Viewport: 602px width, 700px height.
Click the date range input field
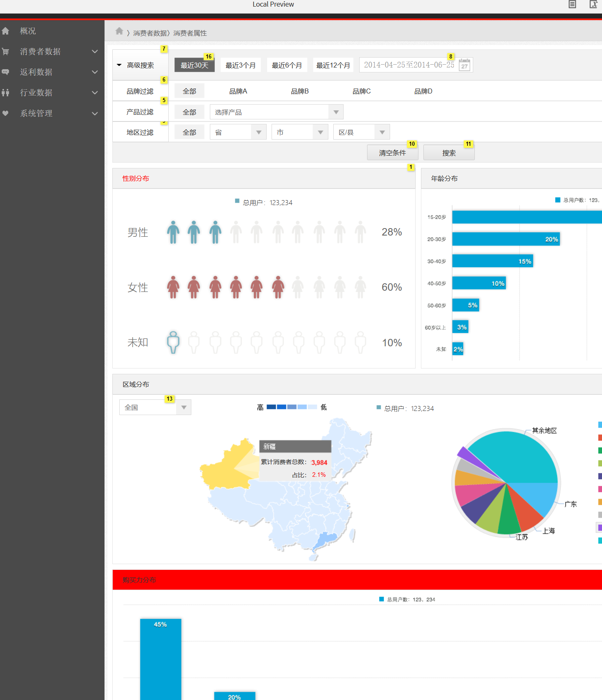[416, 65]
